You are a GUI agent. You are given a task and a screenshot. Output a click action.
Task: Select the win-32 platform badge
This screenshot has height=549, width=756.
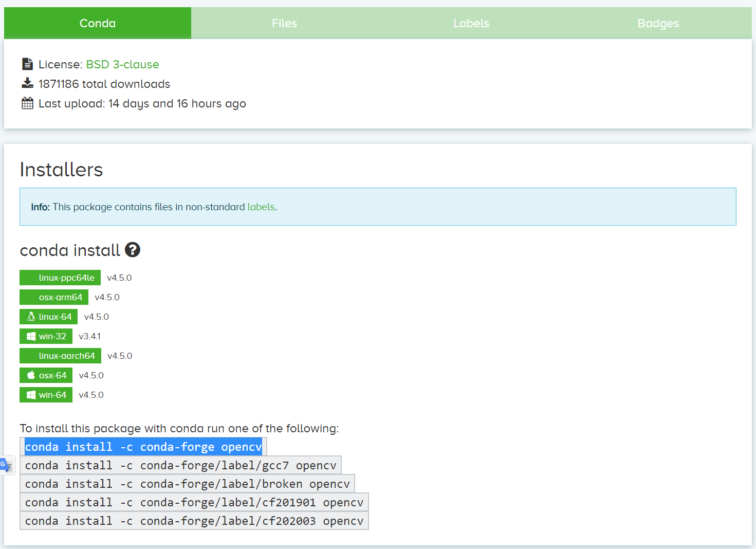(x=46, y=336)
